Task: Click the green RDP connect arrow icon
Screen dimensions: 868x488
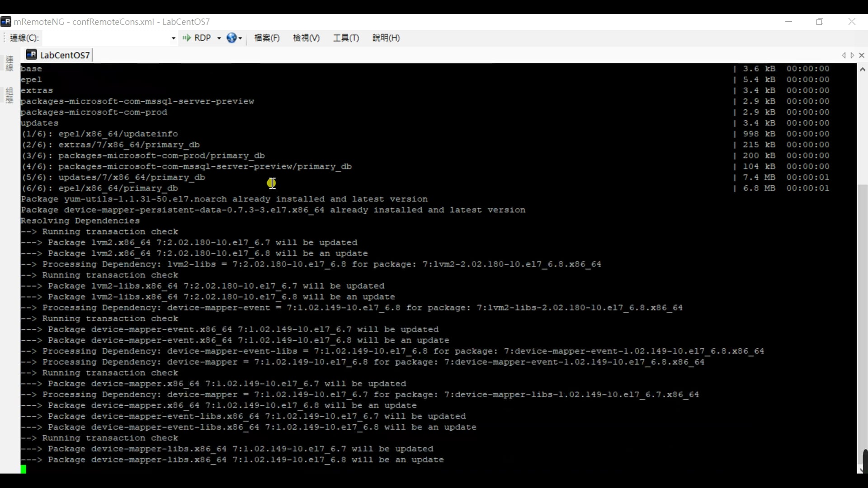Action: point(186,38)
